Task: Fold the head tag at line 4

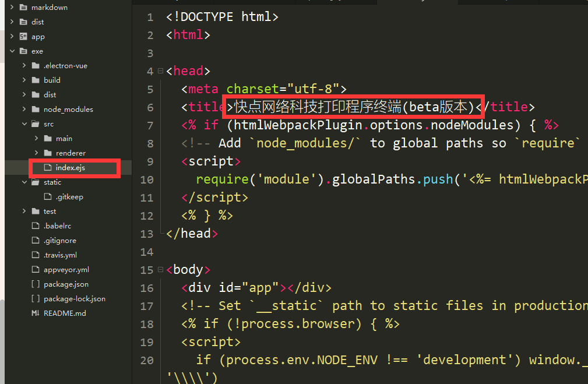Action: click(x=160, y=71)
